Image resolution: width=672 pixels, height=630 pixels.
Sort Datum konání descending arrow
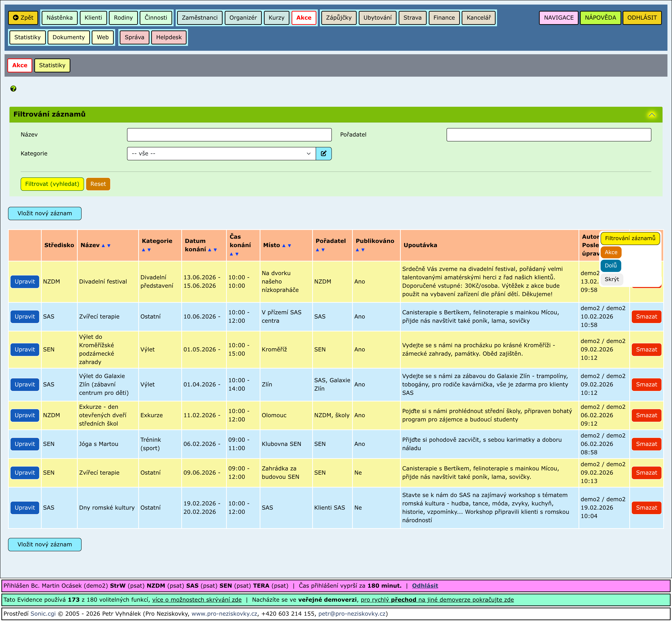(215, 250)
